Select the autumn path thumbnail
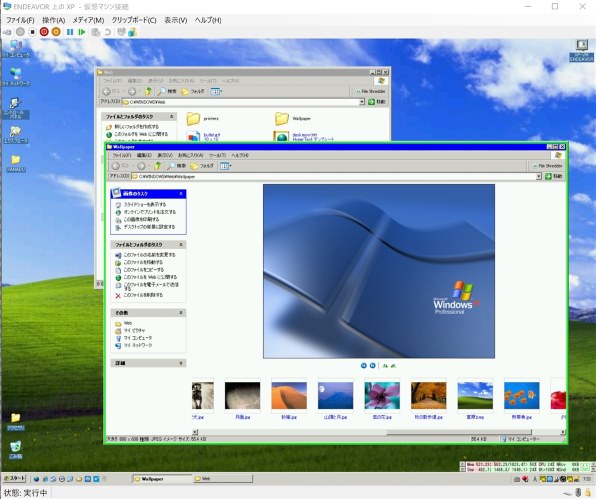 click(x=428, y=396)
